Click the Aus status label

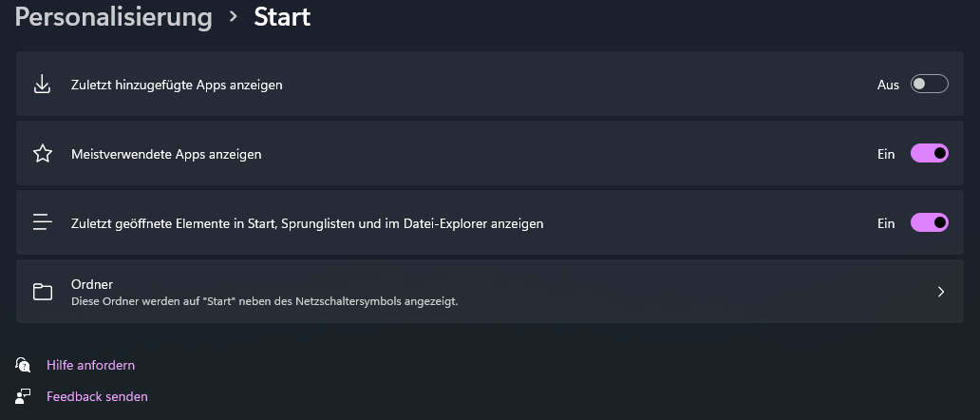pos(888,85)
